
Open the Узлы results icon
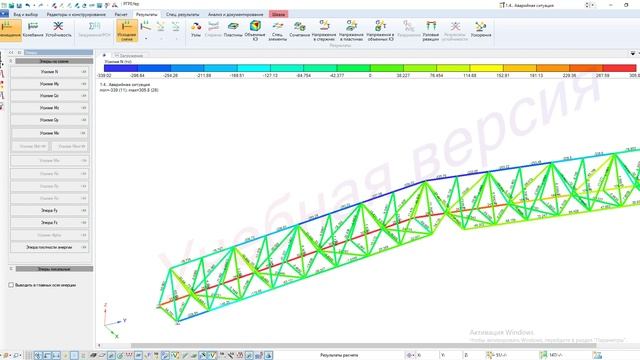(196, 30)
